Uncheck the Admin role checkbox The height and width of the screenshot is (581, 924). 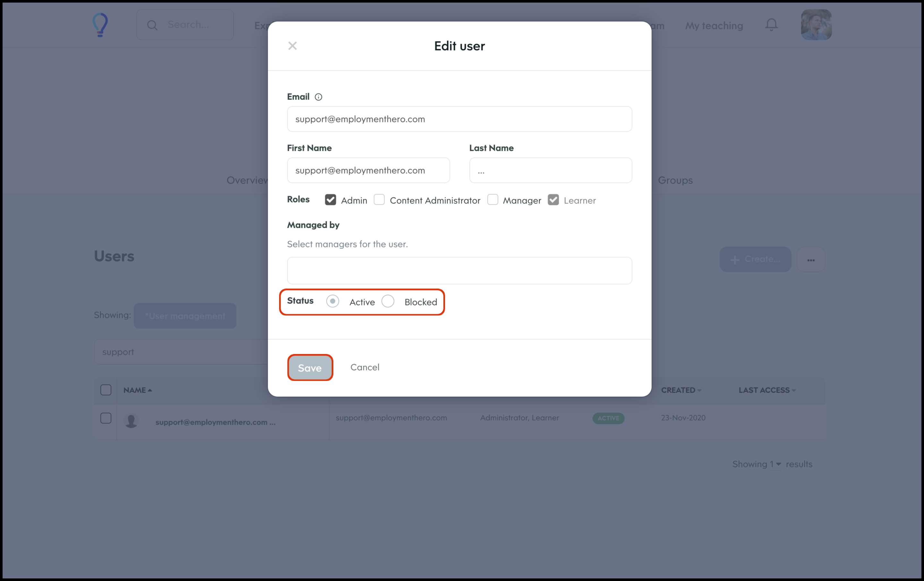330,200
